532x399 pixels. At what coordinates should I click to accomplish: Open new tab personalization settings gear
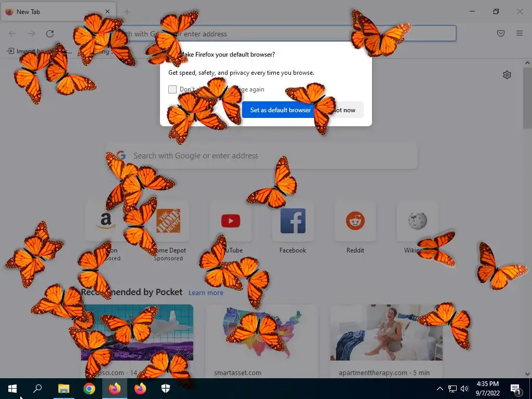507,75
